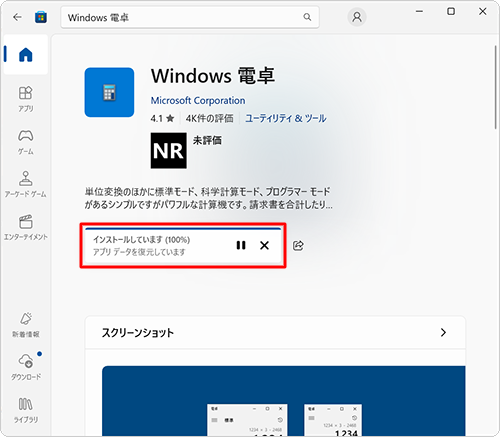
Task: Open the first calculator screenshot thumbnail
Action: pos(247,420)
